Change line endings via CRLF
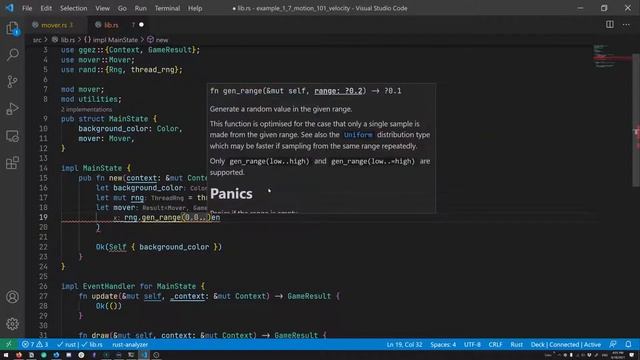Image resolution: width=640 pixels, height=360 pixels. pos(495,344)
